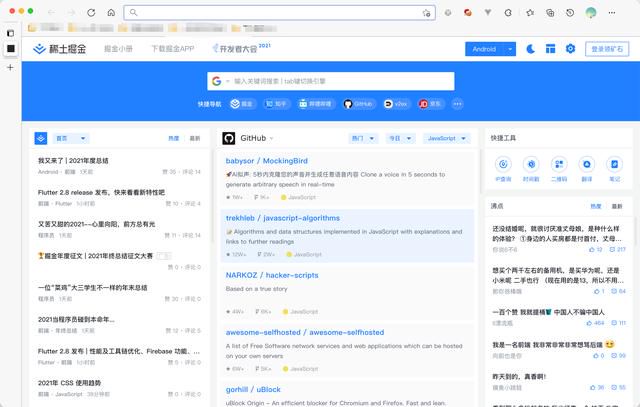The image size is (640, 407).
Task: Open the 沸点 post 一百个赞 我就提桶
Action: tap(548, 312)
